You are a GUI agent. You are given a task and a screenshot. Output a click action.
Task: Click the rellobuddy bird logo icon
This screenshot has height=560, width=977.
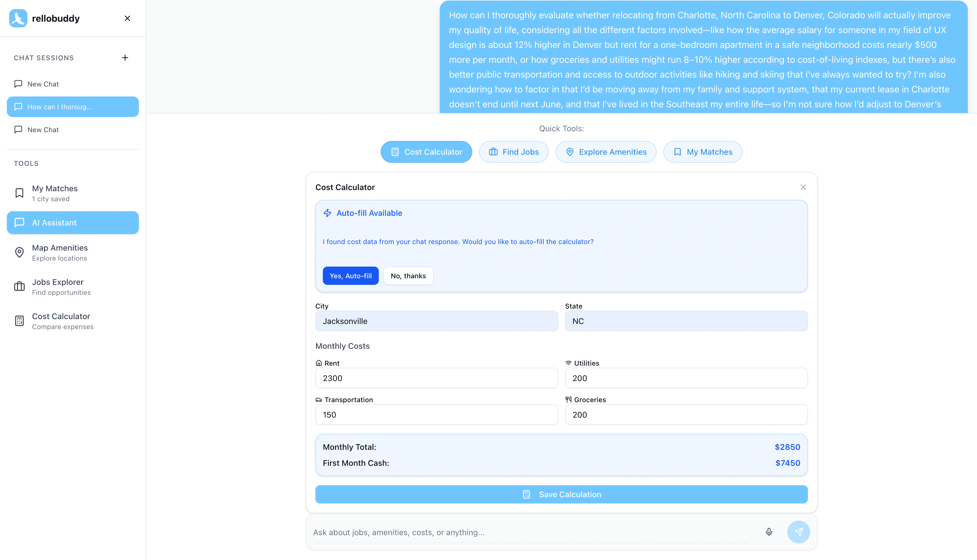18,18
